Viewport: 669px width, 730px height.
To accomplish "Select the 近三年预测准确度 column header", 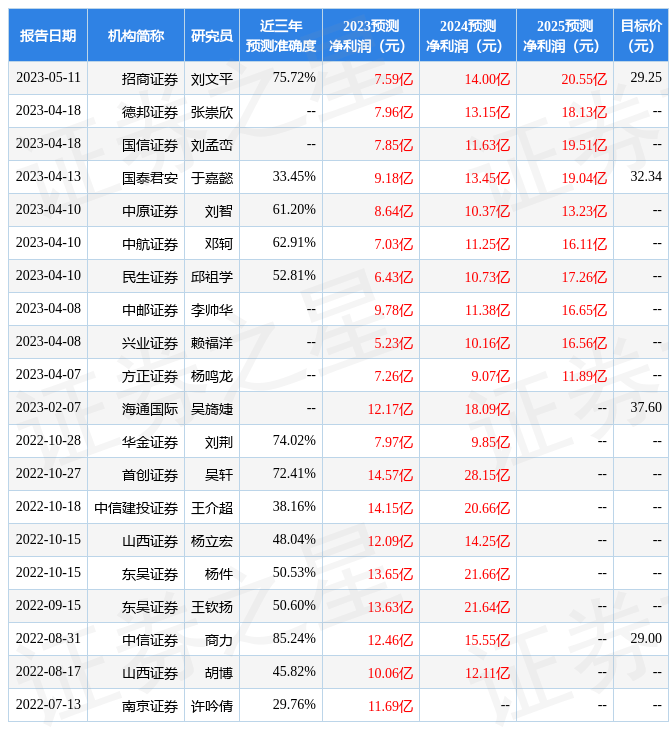I will click(281, 36).
